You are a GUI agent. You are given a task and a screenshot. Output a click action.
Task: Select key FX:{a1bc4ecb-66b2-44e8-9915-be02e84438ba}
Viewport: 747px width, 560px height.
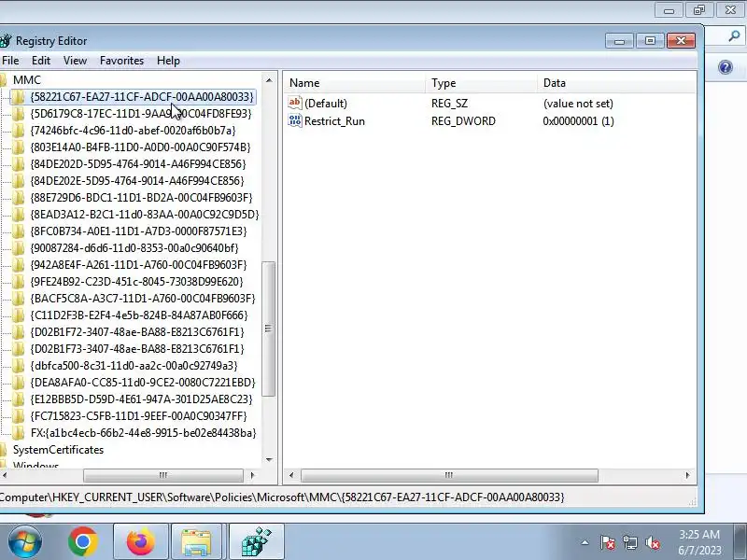pyautogui.click(x=143, y=433)
